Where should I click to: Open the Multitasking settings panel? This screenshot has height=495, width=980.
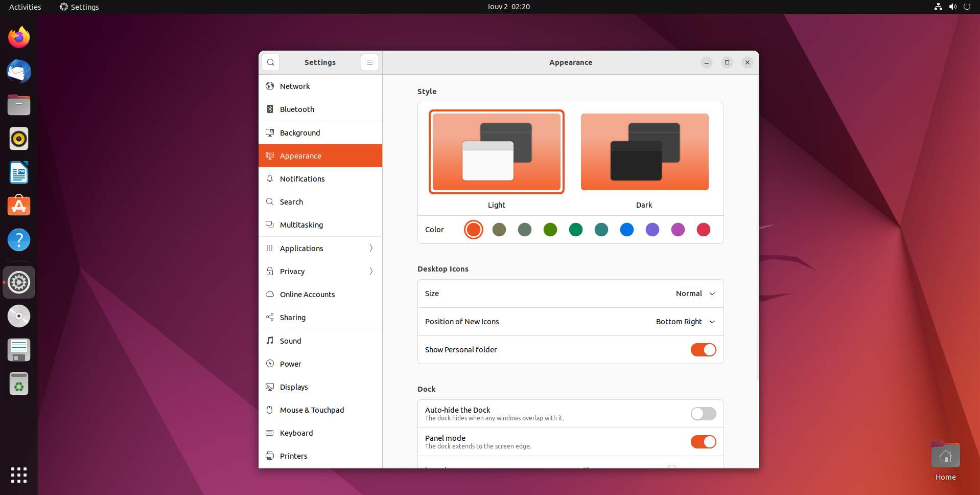click(x=301, y=224)
